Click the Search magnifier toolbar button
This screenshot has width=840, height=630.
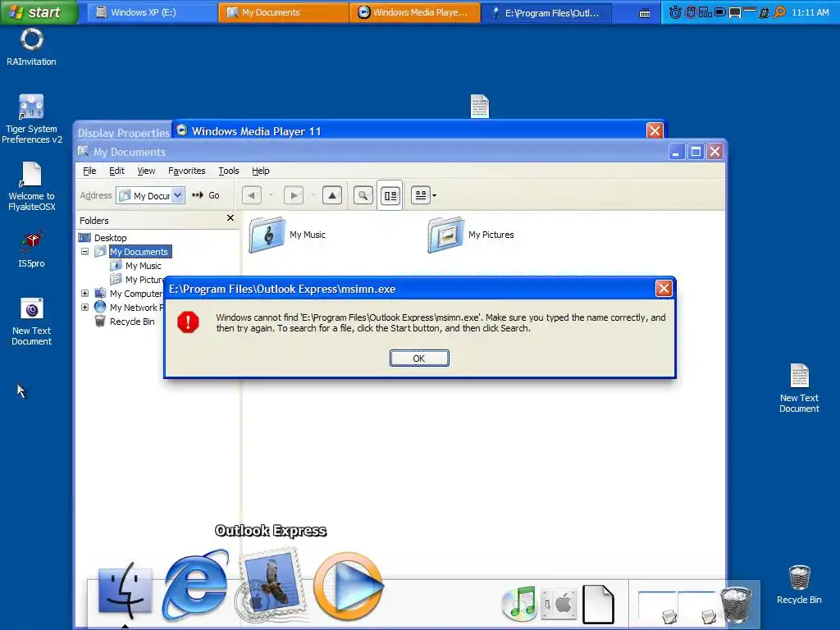click(363, 195)
